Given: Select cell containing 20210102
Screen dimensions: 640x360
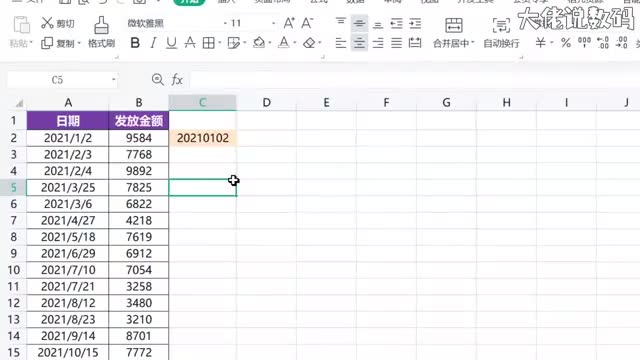Looking at the screenshot, I should pos(202,138).
